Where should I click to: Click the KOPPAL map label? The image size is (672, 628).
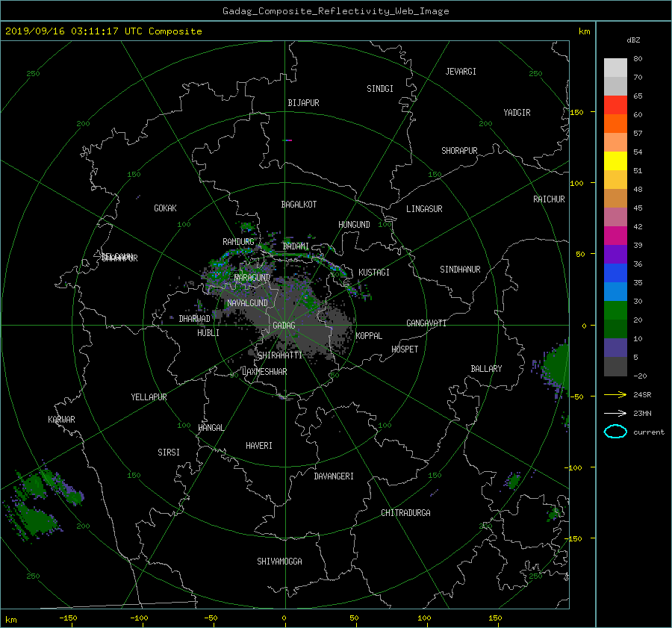click(369, 336)
